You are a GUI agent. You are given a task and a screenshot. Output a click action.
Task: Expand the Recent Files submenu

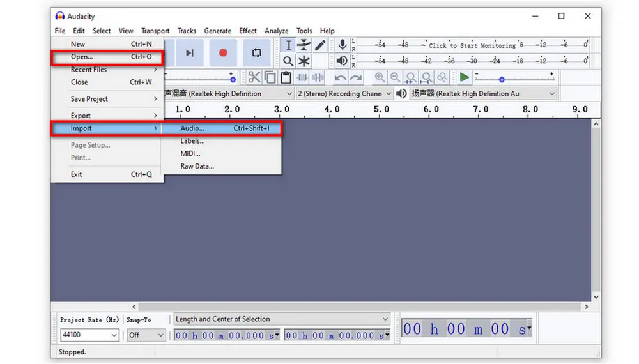tap(107, 70)
